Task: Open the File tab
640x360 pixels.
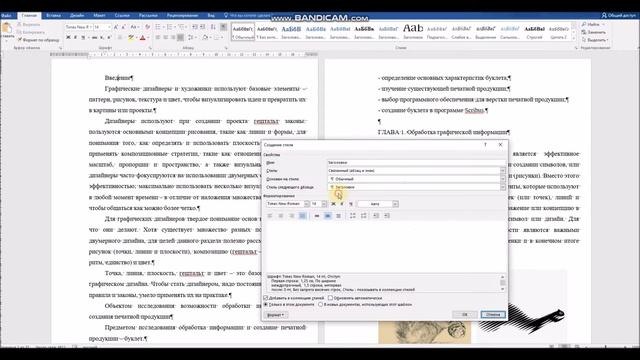Action: 6,16
